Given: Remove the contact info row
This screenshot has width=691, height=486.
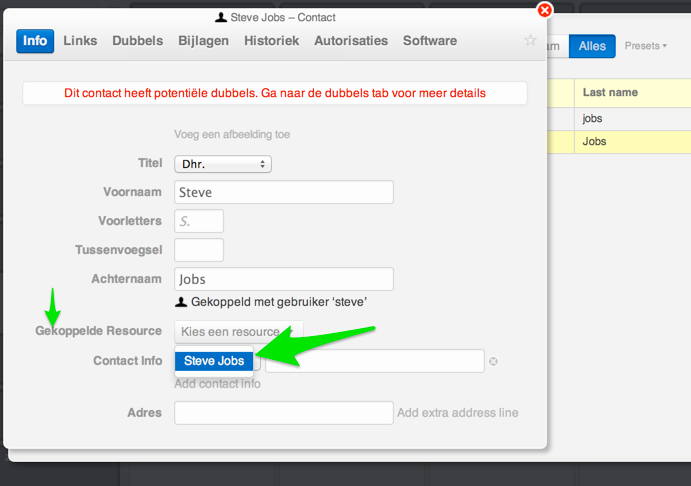Looking at the screenshot, I should [493, 362].
